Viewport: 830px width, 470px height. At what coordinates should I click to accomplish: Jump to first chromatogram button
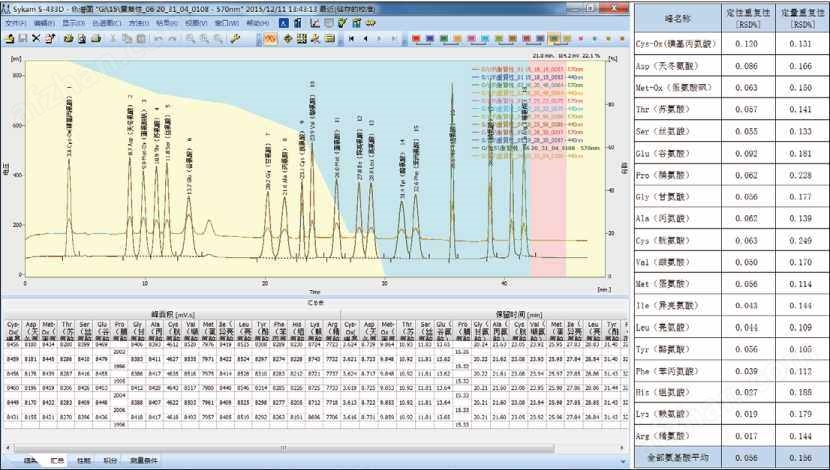pos(351,39)
